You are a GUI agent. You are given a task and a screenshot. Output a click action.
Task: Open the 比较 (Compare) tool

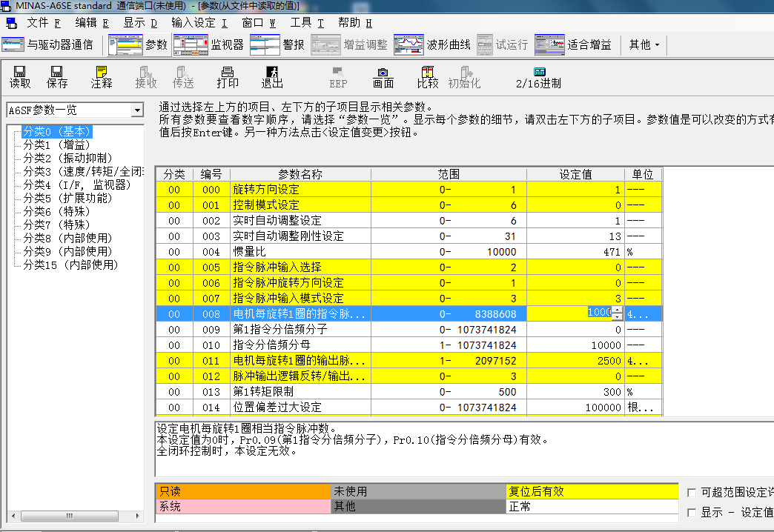[427, 76]
